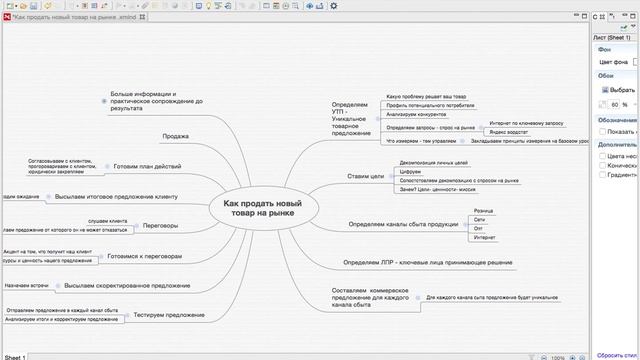This screenshot has height=360, width=640.
Task: Enable the 'Конически' tapered lines checkbox
Action: (602, 165)
